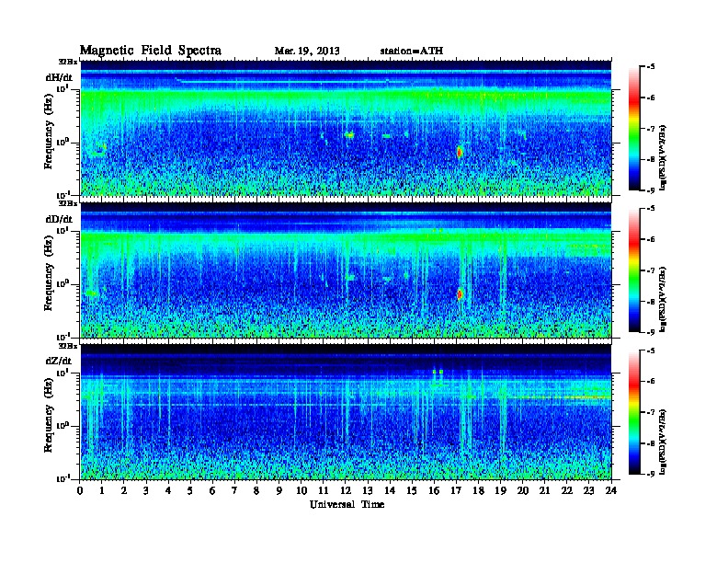Viewport: 728px width, 563px height.
Task: Click hour tick label 21 on time axis
Action: pyautogui.click(x=544, y=490)
